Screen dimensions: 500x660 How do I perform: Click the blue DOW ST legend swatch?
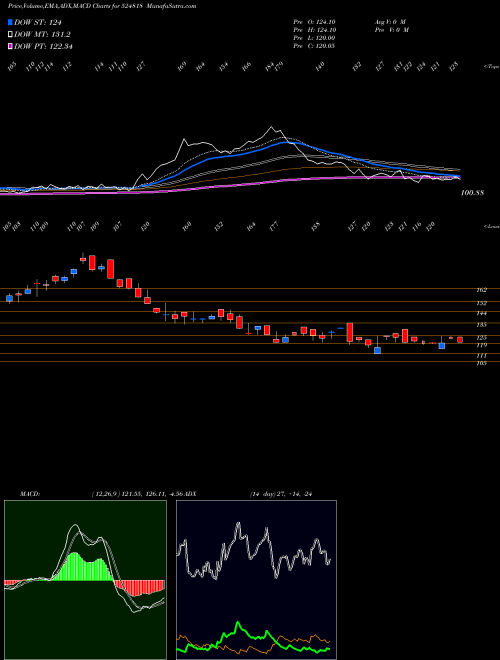coord(11,22)
